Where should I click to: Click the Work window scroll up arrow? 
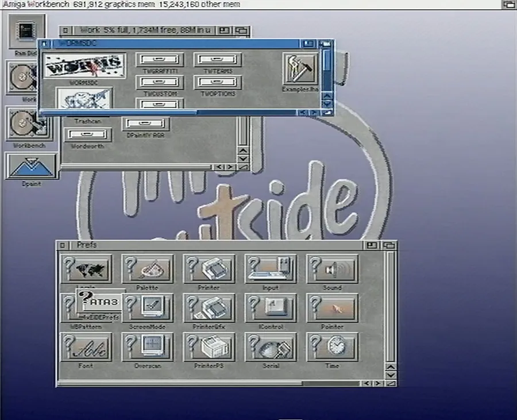pos(243,151)
